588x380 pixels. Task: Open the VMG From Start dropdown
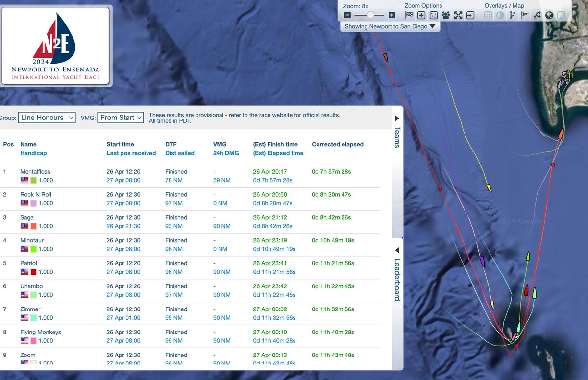point(121,118)
